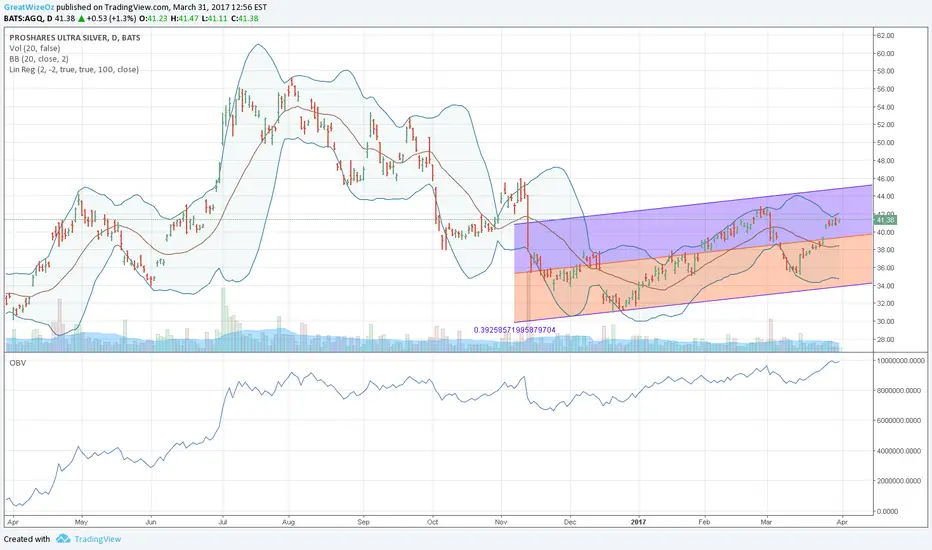Click the 10000000.0000 OBV axis label

pos(900,360)
